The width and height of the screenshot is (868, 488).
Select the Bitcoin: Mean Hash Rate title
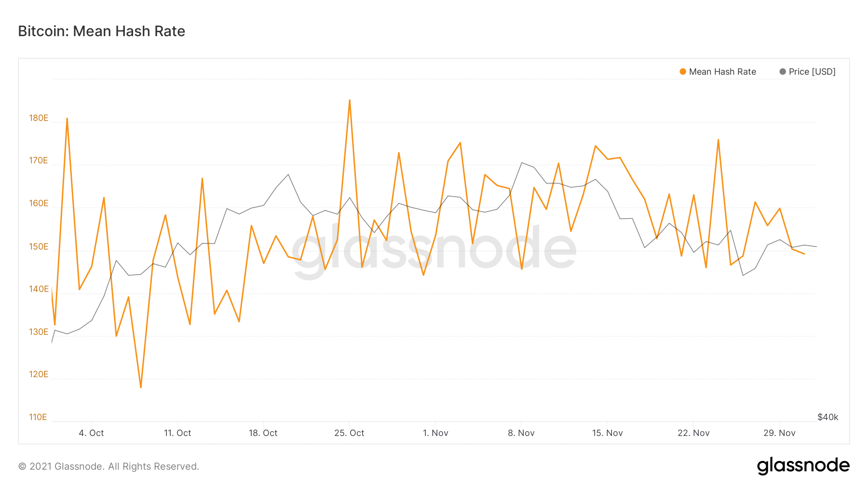click(x=102, y=31)
